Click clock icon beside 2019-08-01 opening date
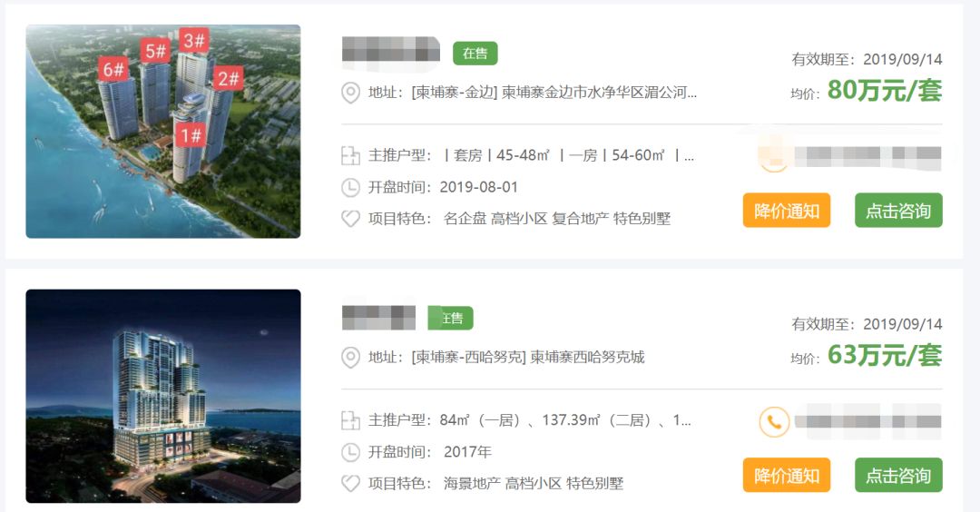Screen dimensions: 980x512 350,187
